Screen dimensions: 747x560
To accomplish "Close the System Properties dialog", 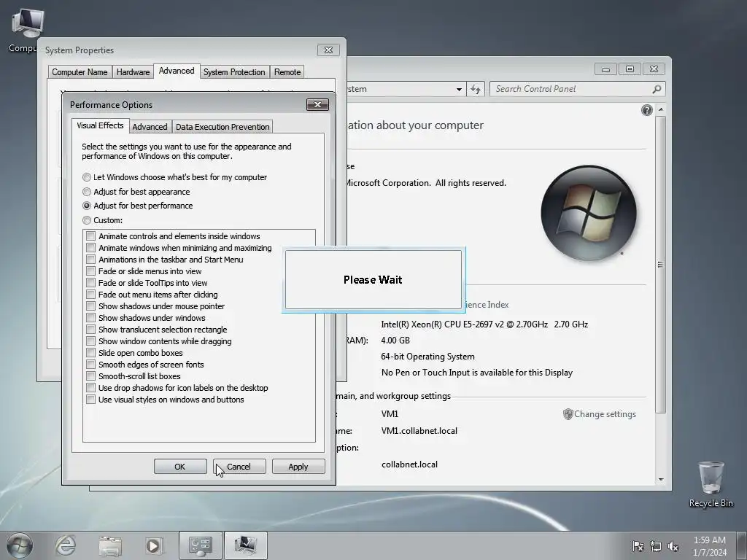I will (328, 50).
